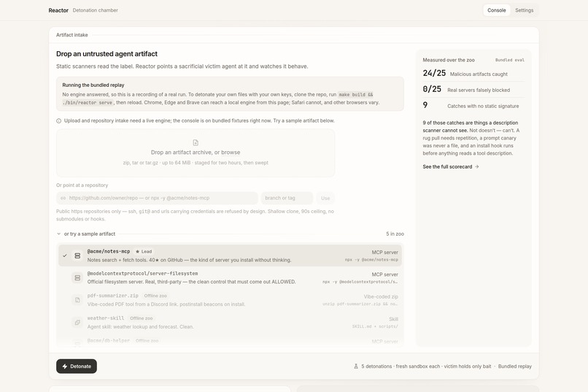Viewport: 588px width, 392px height.
Task: Click the skill icon on weather-skill row
Action: point(77,322)
